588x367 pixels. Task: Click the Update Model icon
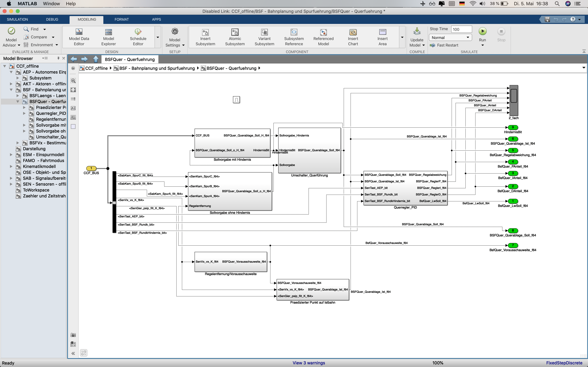(x=417, y=32)
